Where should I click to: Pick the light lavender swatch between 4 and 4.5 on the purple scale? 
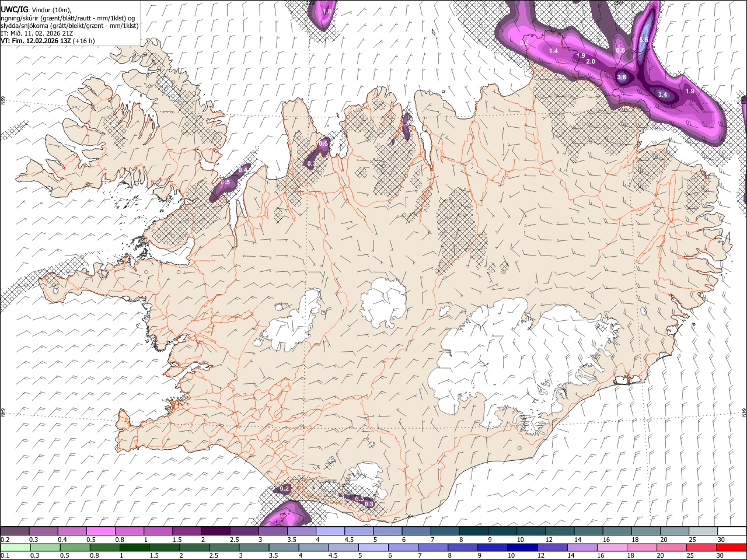(329, 531)
